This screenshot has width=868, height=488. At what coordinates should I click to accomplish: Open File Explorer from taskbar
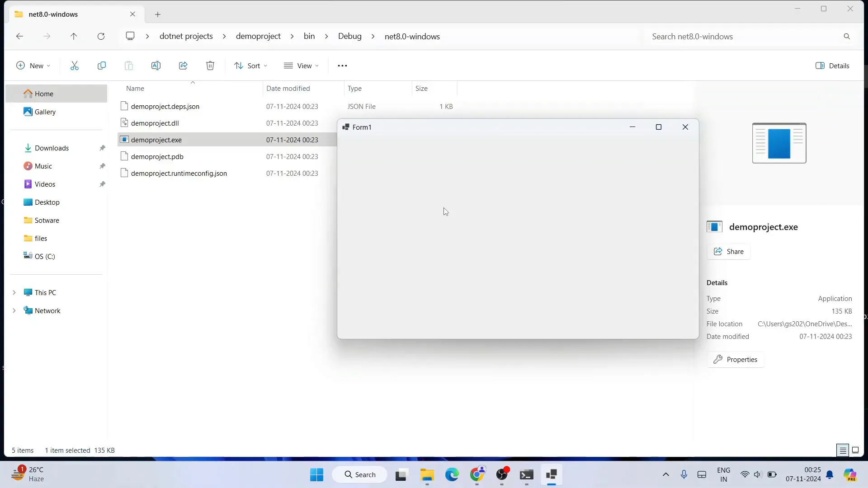427,475
